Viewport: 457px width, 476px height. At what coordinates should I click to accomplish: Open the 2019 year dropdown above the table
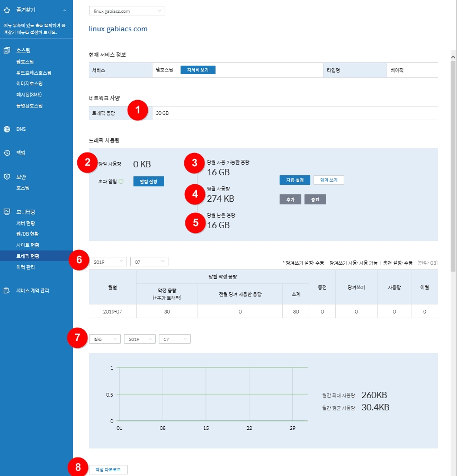click(108, 262)
